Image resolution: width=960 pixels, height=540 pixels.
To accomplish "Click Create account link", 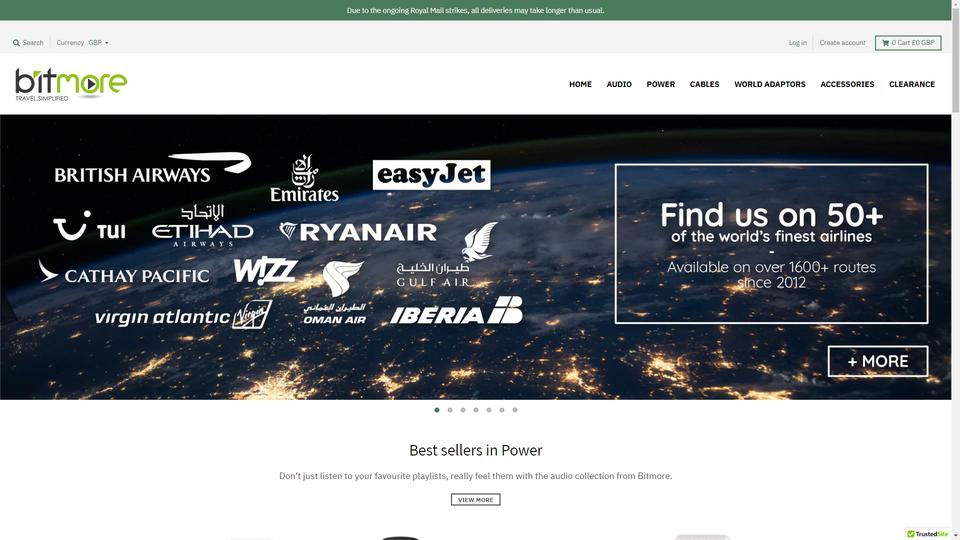I will pos(842,43).
